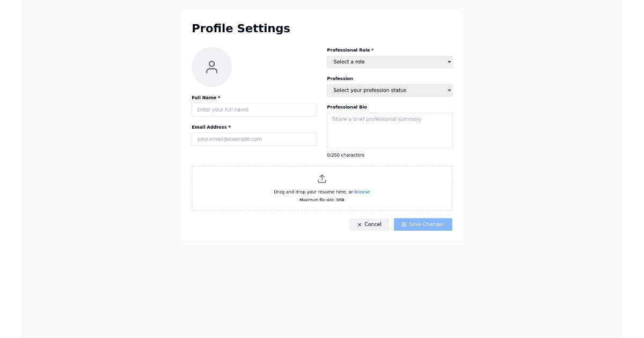Click the 0/250 characters counter
The image size is (644, 338).
coord(346,155)
